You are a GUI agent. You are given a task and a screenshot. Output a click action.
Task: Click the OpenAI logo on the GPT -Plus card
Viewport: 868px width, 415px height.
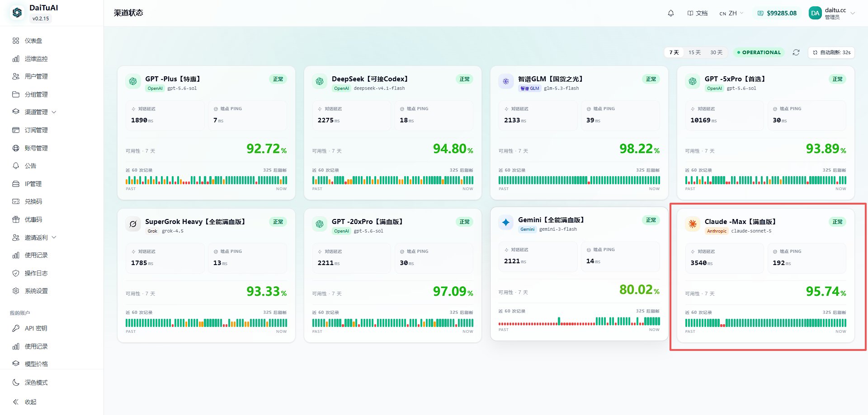tap(133, 81)
